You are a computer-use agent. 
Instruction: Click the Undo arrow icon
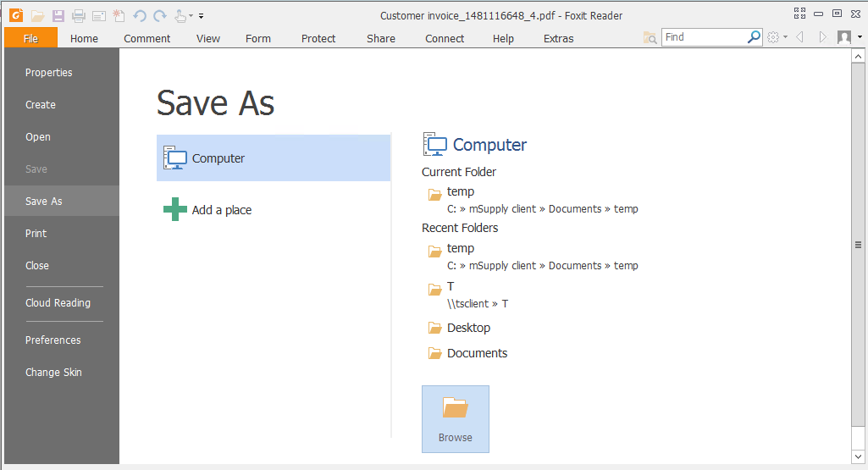[140, 15]
